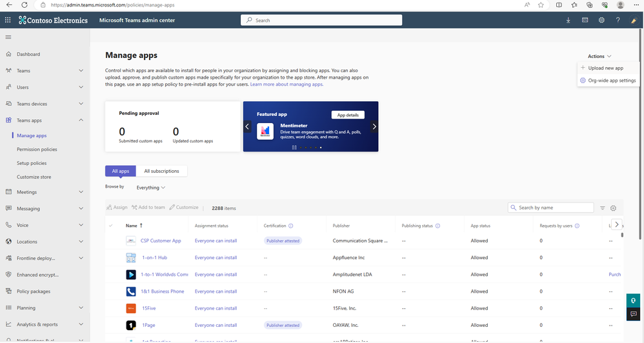Click the Users sidebar icon

[8, 87]
